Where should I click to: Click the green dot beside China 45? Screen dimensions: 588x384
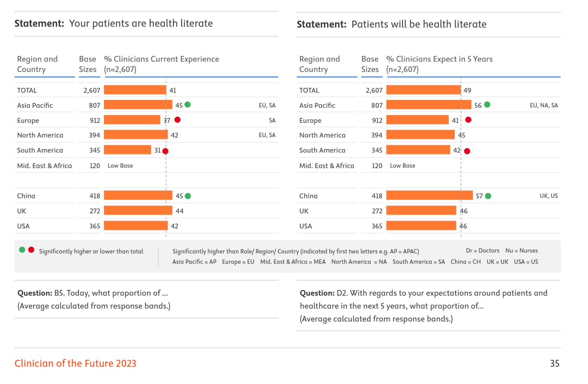(x=188, y=196)
